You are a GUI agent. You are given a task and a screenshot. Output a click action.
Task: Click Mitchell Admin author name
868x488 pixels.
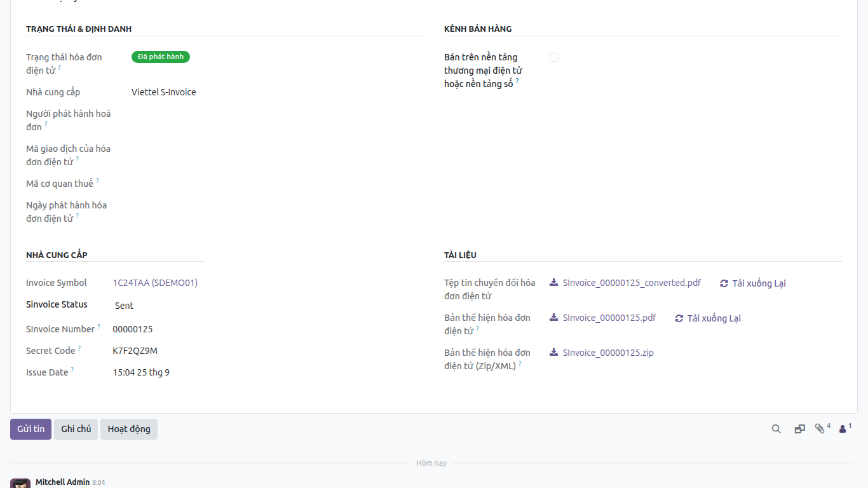(62, 482)
